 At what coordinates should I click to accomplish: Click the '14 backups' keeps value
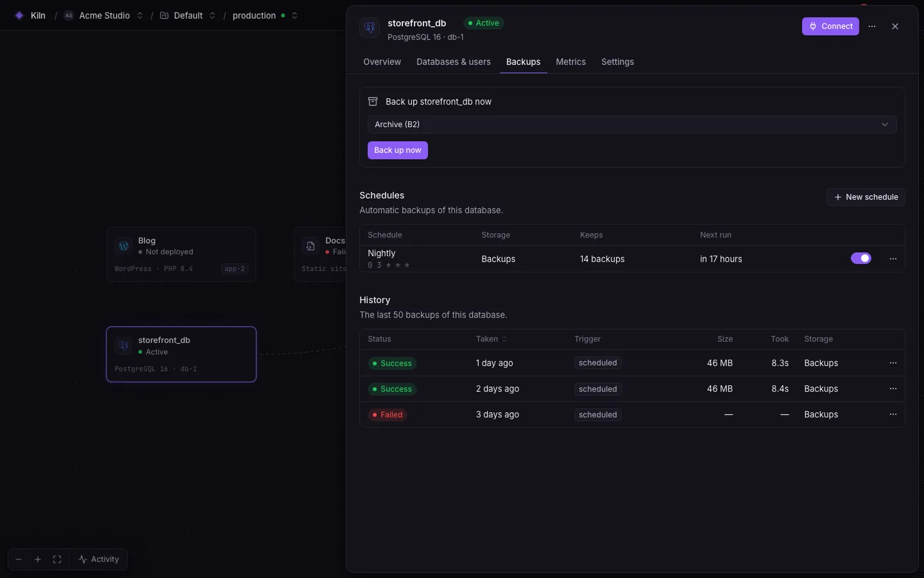coord(602,259)
